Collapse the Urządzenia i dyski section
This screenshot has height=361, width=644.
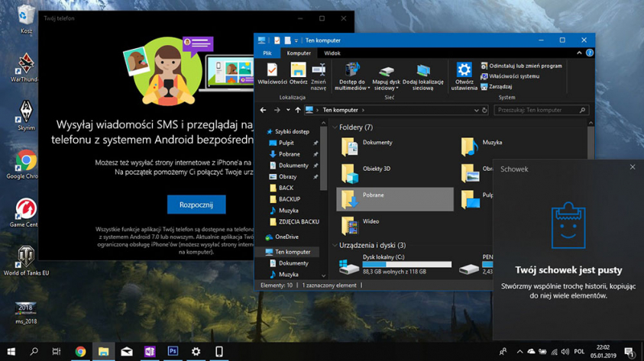335,246
